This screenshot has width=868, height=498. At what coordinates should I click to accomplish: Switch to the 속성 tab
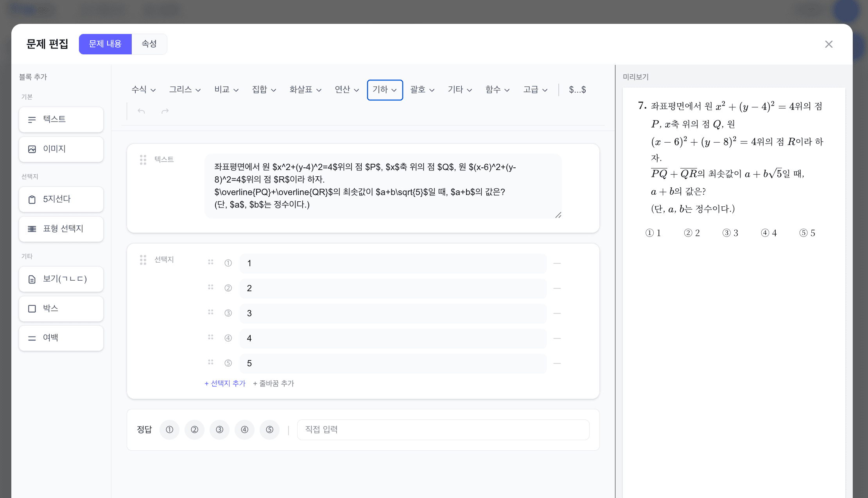149,44
